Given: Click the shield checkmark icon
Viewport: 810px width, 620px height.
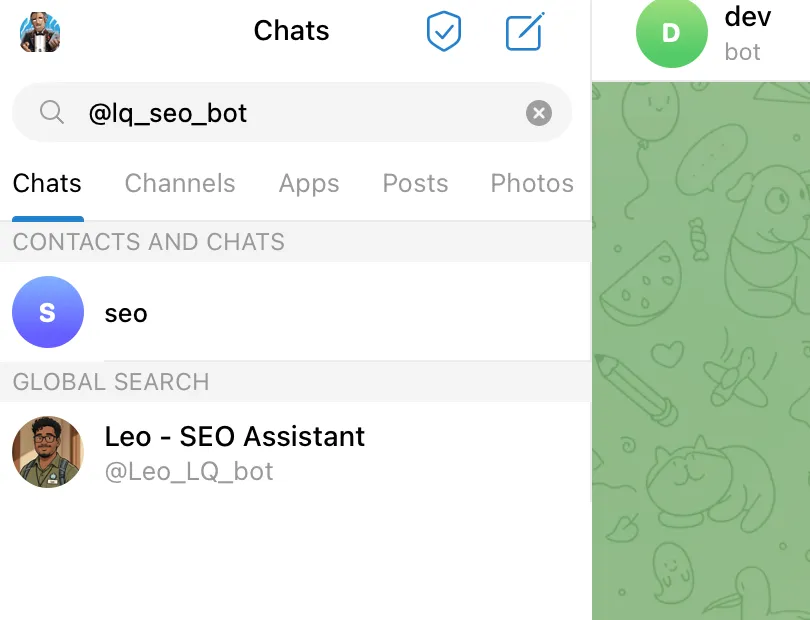Looking at the screenshot, I should coord(444,32).
